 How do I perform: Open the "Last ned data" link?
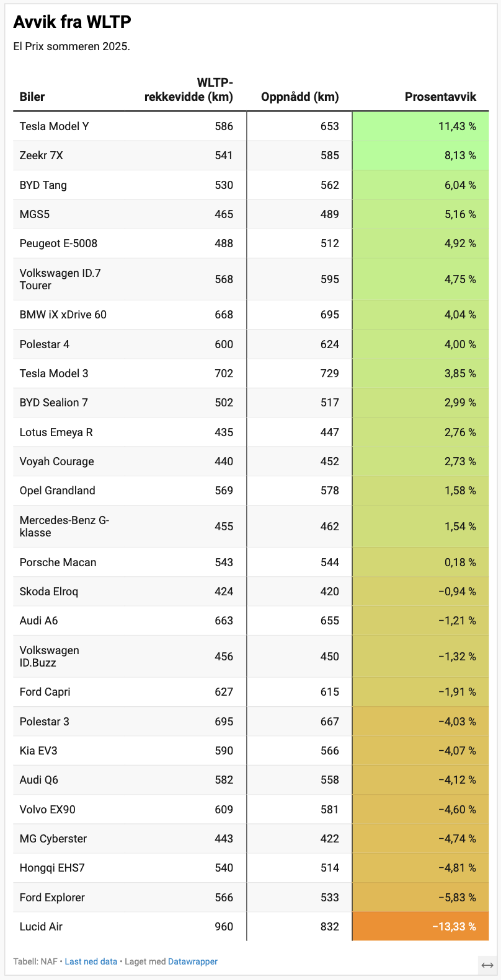coord(91,961)
